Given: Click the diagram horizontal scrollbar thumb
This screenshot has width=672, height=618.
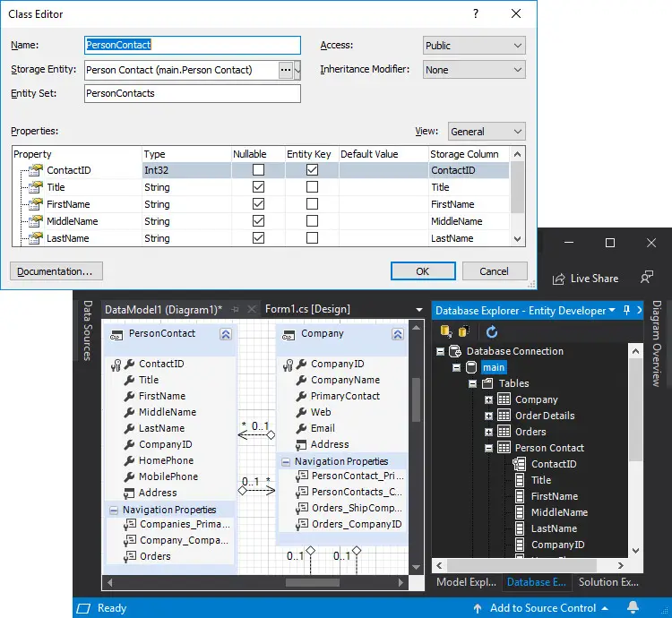Looking at the screenshot, I should coord(313,582).
